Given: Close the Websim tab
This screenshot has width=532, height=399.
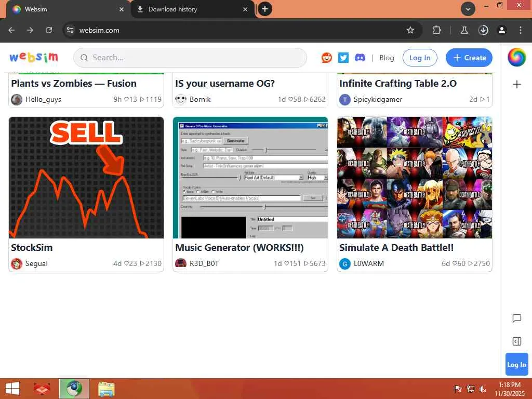Looking at the screenshot, I should (122, 9).
